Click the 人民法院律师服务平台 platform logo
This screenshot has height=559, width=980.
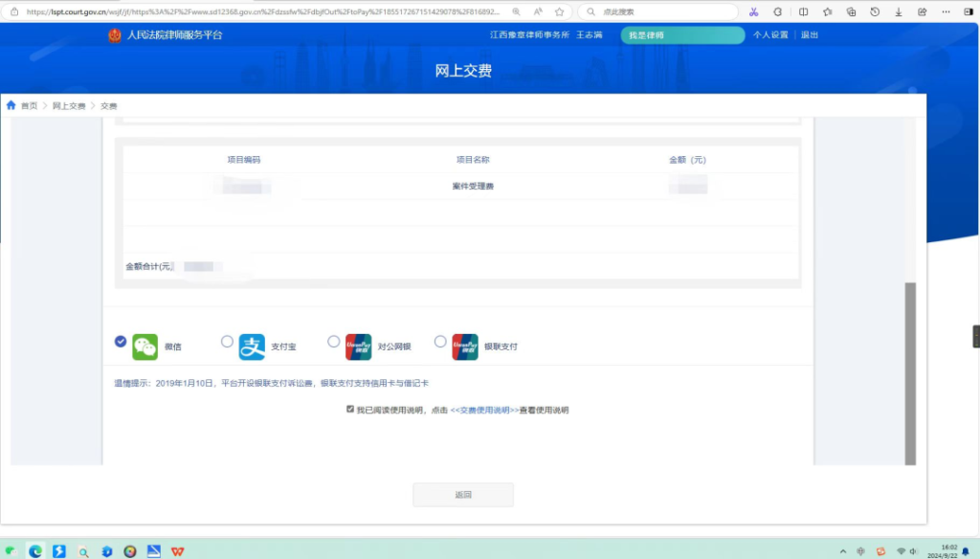(x=163, y=34)
